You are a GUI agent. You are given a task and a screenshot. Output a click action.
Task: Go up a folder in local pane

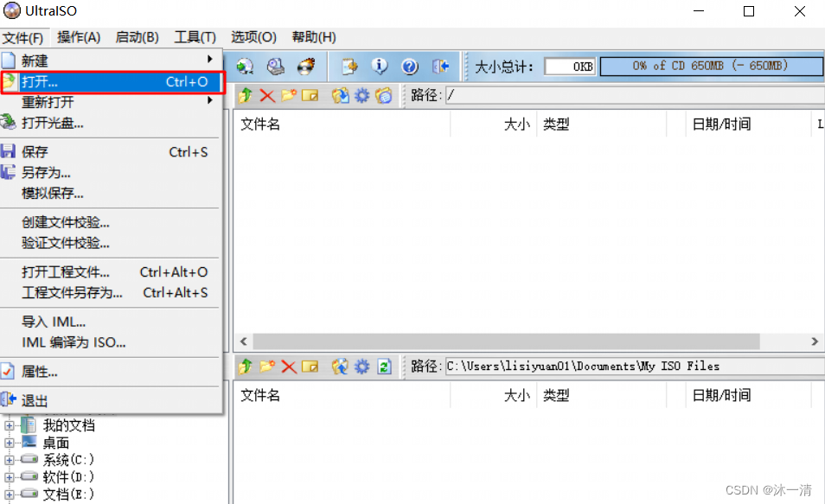pos(246,367)
